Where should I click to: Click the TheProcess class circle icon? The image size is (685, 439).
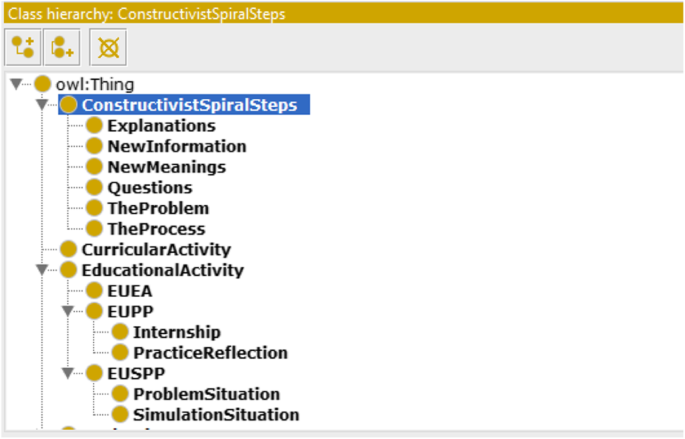pos(94,229)
